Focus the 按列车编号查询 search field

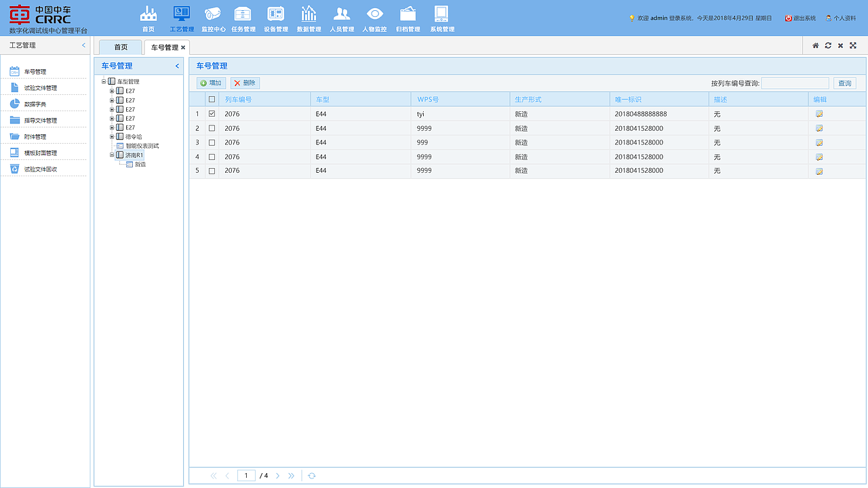[795, 83]
